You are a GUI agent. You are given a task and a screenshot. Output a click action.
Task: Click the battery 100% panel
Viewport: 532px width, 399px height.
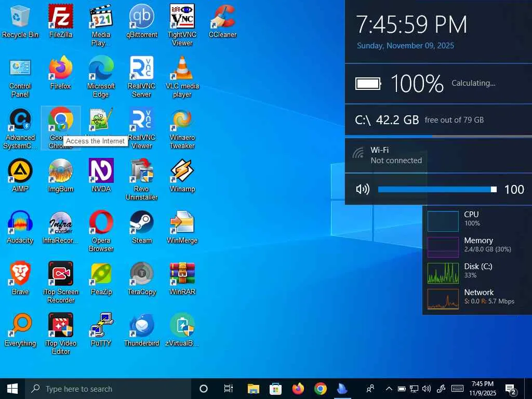(x=438, y=84)
